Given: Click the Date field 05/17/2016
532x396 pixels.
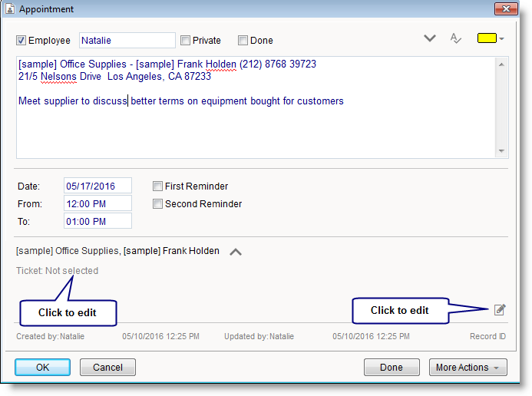Looking at the screenshot, I should [98, 186].
